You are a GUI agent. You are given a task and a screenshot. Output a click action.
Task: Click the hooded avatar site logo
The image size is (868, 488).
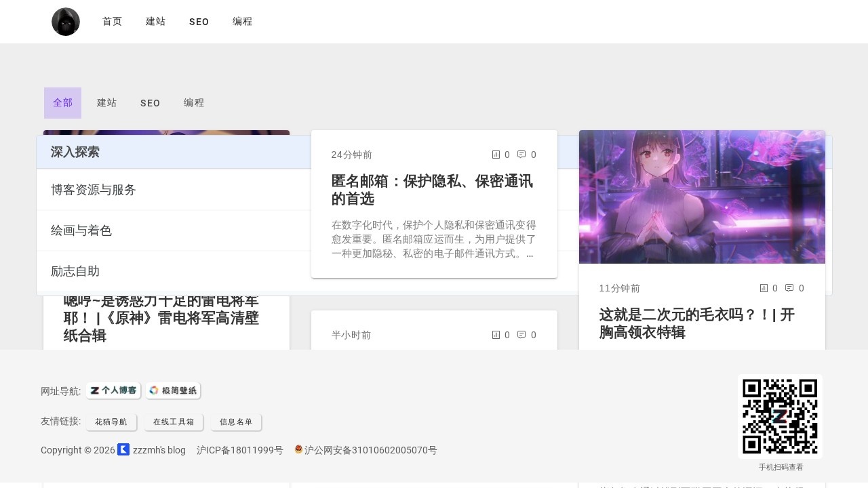point(66,22)
